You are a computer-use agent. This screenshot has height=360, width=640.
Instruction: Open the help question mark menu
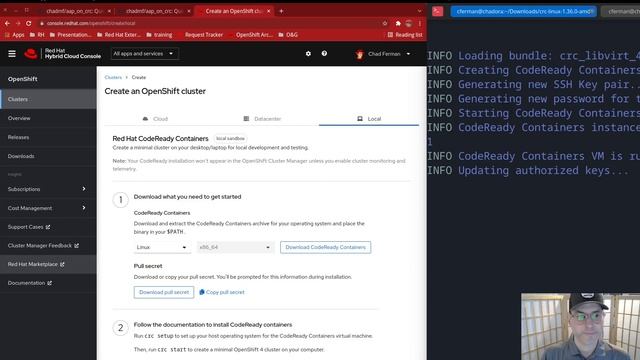click(x=324, y=53)
